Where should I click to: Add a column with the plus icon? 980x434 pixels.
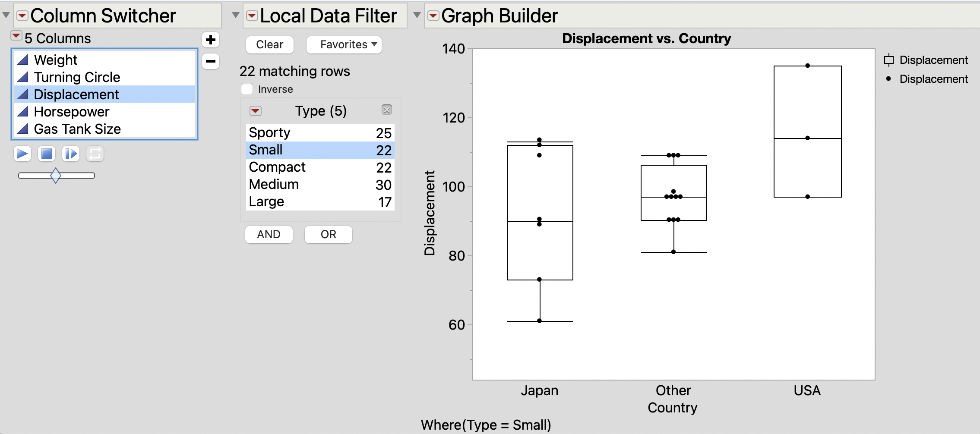click(x=211, y=40)
